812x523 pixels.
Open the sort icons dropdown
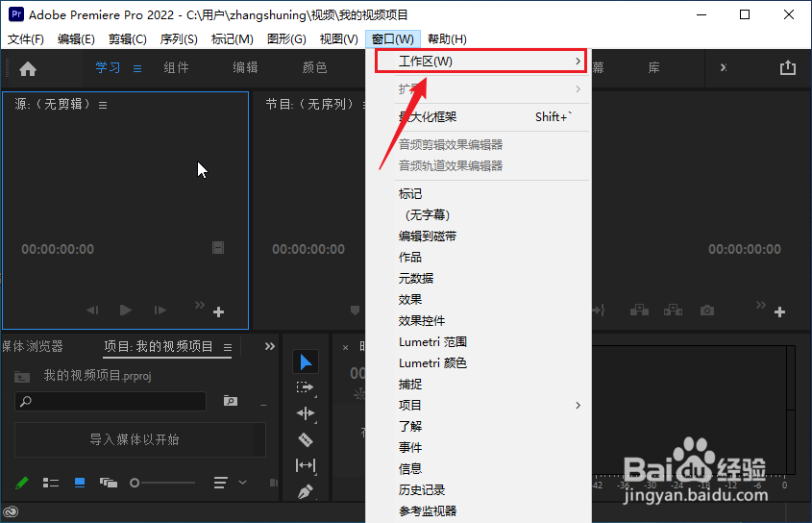click(x=229, y=483)
